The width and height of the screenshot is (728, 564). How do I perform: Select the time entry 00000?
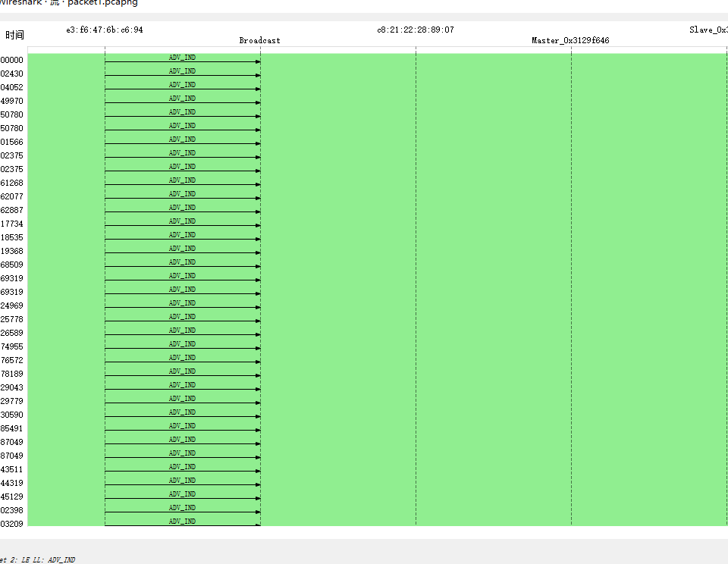(11, 60)
